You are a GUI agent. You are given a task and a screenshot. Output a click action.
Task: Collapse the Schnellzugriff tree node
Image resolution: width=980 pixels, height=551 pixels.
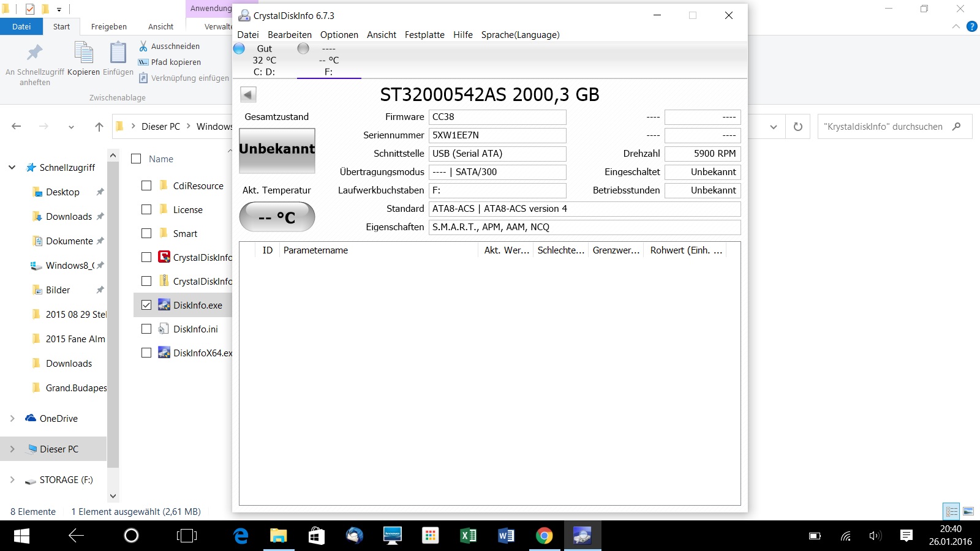point(12,167)
